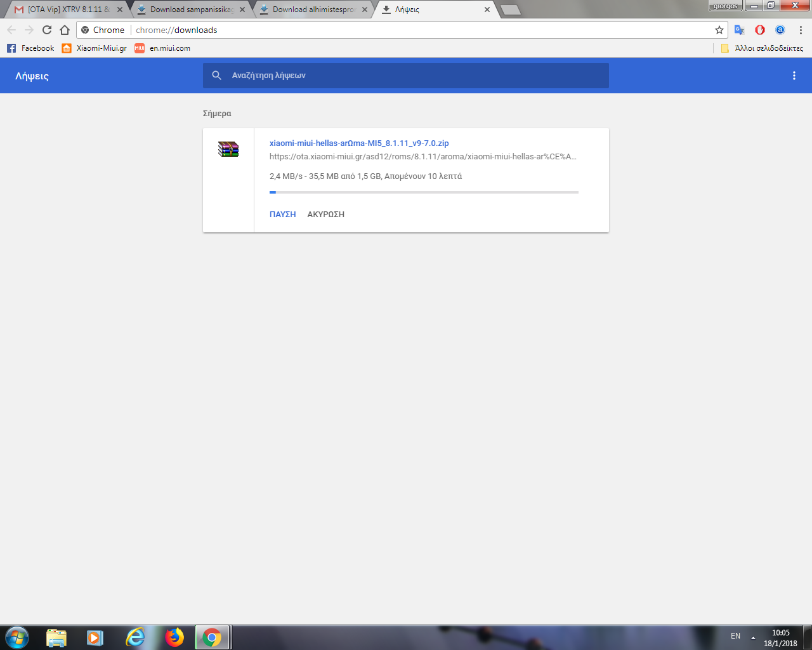Open the Google Translate extension icon

point(739,30)
